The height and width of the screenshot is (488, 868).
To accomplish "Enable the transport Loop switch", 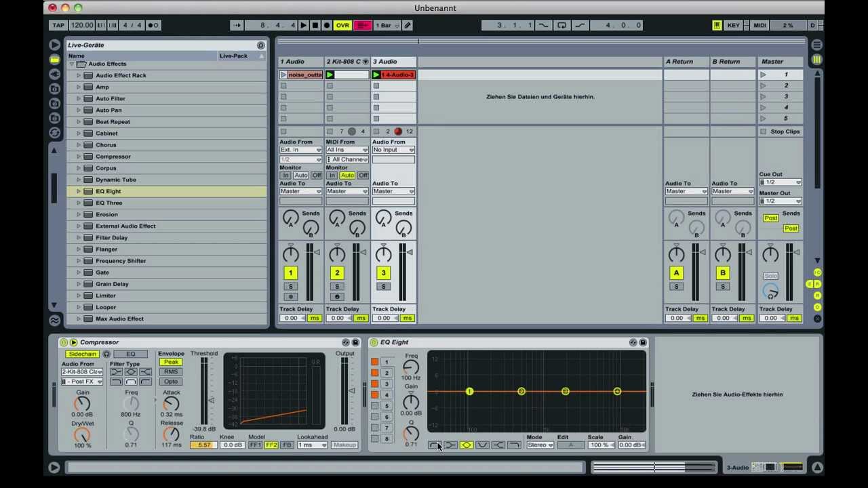I will (561, 25).
